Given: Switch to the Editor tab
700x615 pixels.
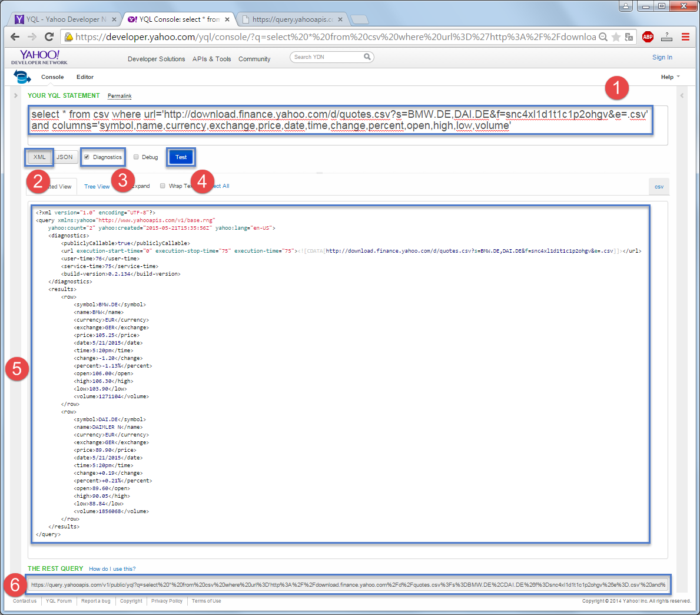Looking at the screenshot, I should pyautogui.click(x=85, y=77).
